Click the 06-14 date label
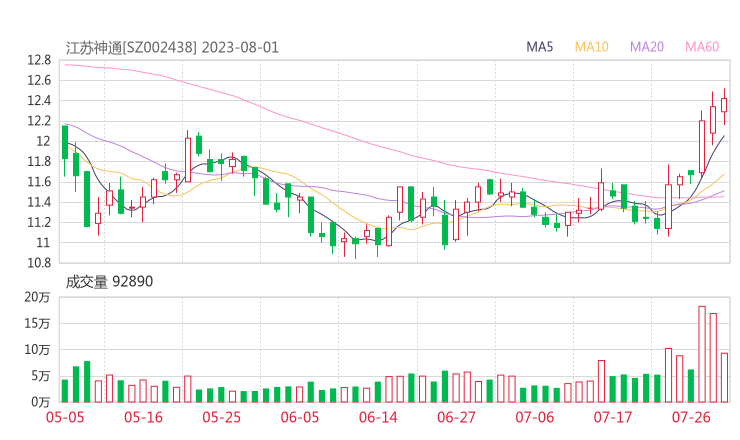740x440 pixels. coord(378,417)
